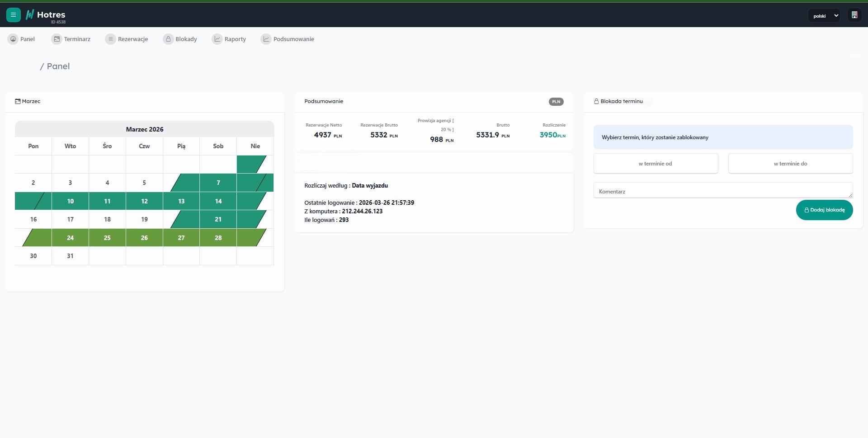
Task: Click calendar day 17
Action: [x=71, y=219]
